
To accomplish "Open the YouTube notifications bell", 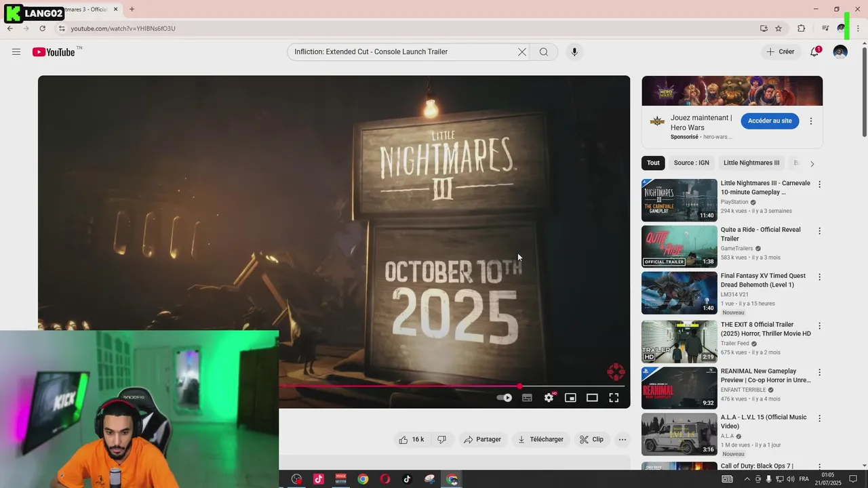I will tap(815, 52).
